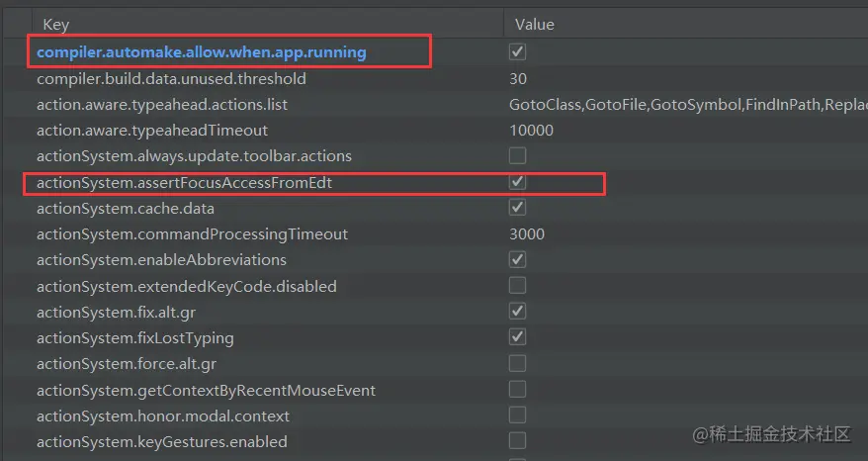Select actionSystem.commandProcessingTimeout key
Image resolution: width=868 pixels, height=461 pixels.
(x=192, y=233)
